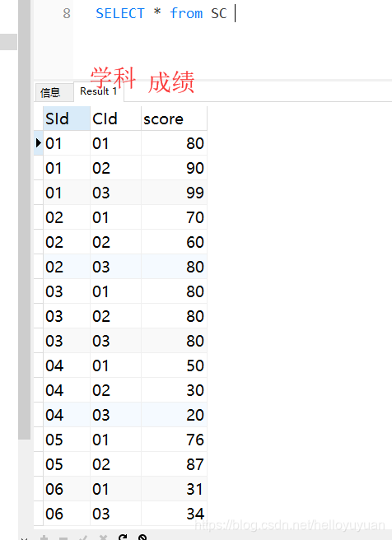Select the score cell with value 31
The image size is (392, 540).
[174, 489]
